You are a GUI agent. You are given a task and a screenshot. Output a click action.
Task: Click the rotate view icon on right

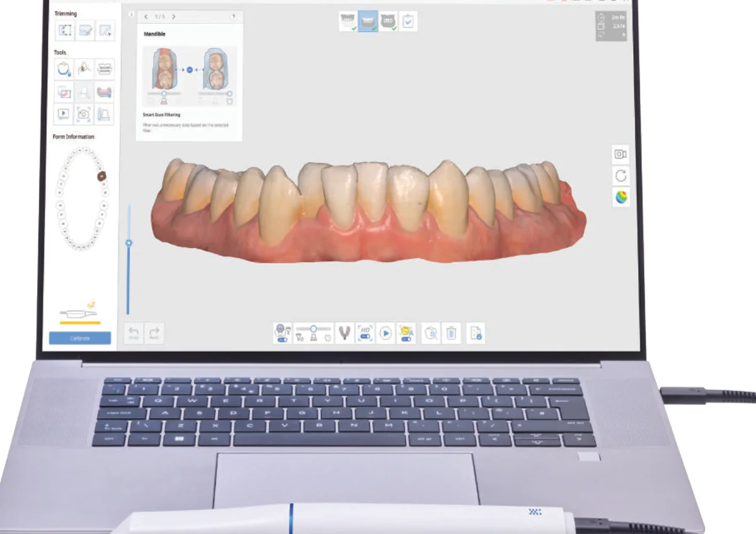pyautogui.click(x=621, y=176)
